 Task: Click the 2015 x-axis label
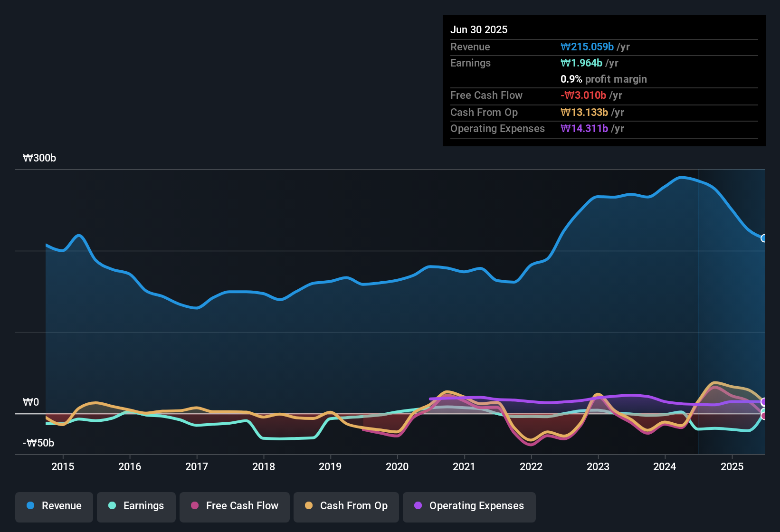point(63,466)
